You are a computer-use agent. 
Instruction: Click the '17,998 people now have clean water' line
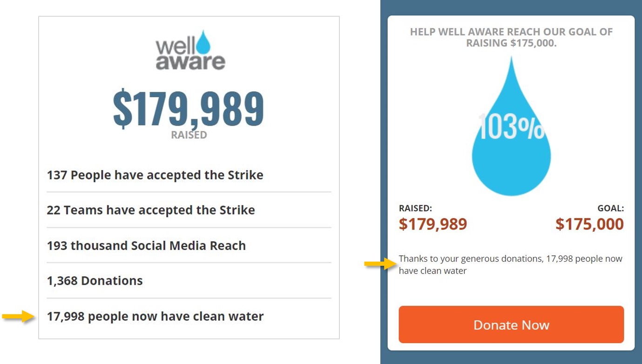tap(155, 316)
